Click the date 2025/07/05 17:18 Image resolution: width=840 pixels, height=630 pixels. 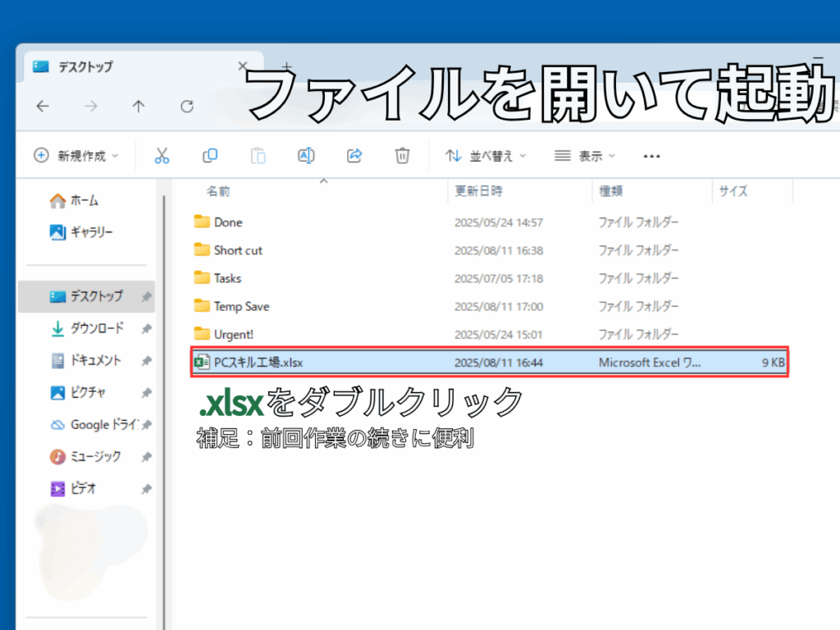499,279
